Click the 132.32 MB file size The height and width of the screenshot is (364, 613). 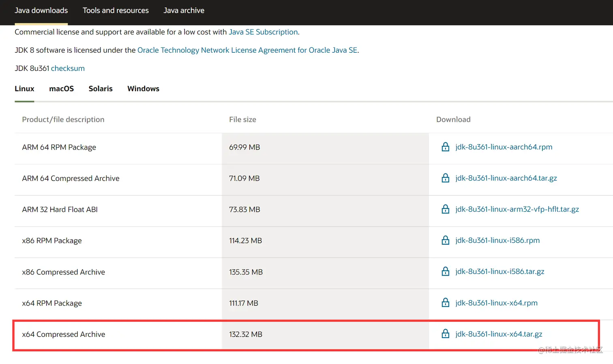point(246,334)
